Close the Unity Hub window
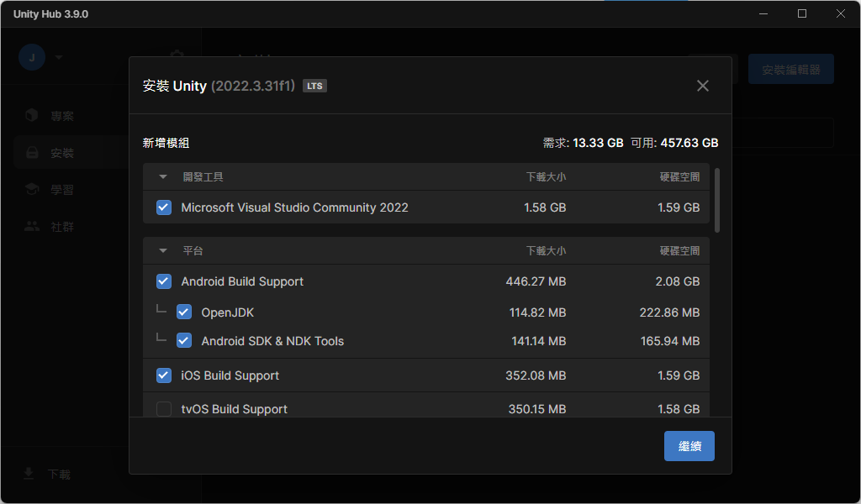The width and height of the screenshot is (861, 504). pyautogui.click(x=840, y=13)
